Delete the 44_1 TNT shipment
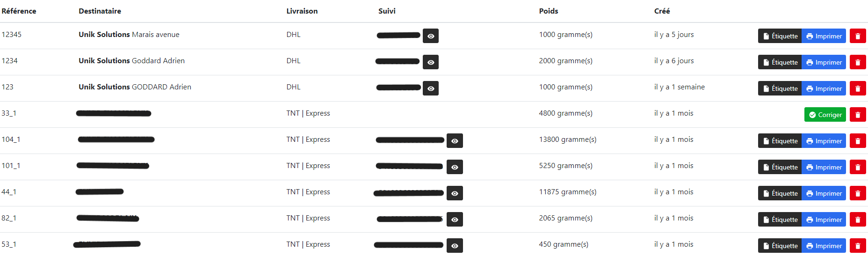The width and height of the screenshot is (868, 257). pos(858,193)
